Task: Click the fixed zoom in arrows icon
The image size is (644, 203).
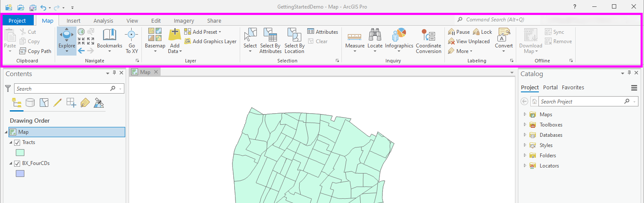Action: pos(81,41)
